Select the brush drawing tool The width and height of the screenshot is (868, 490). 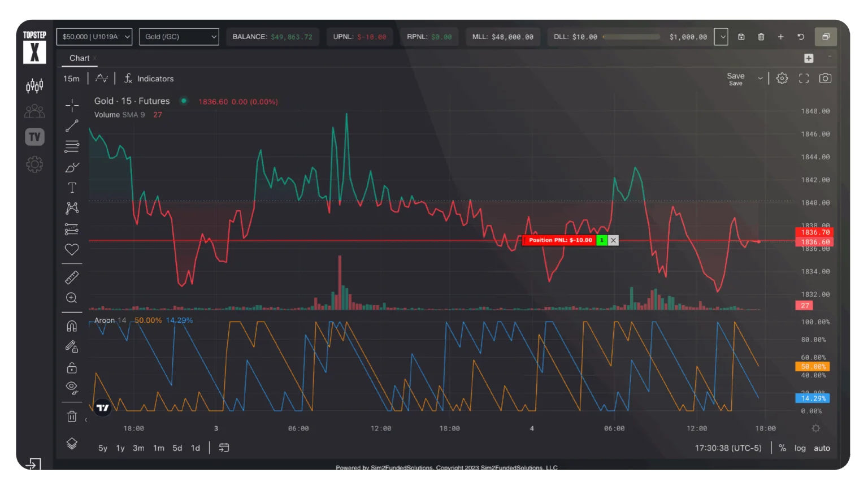tap(72, 167)
